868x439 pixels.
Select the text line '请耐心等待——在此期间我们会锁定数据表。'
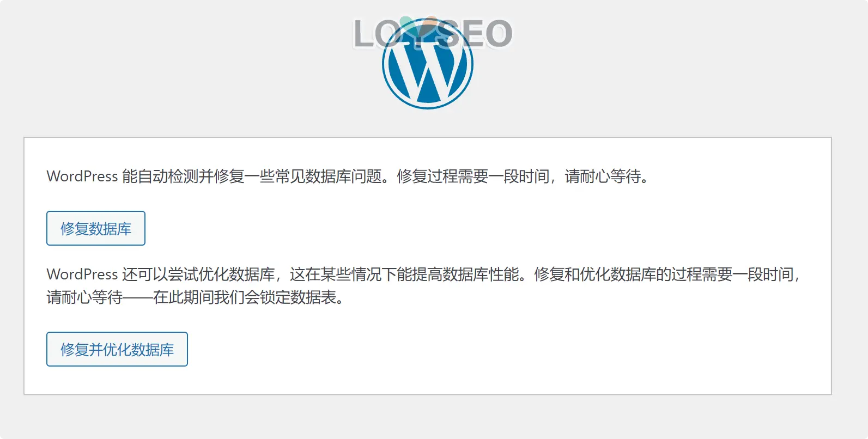196,297
